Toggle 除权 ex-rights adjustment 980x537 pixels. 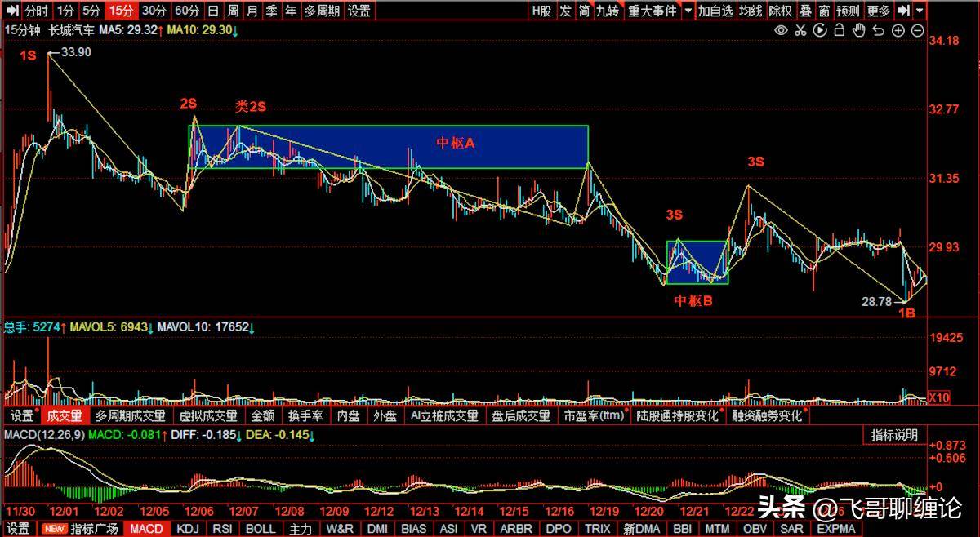point(781,11)
